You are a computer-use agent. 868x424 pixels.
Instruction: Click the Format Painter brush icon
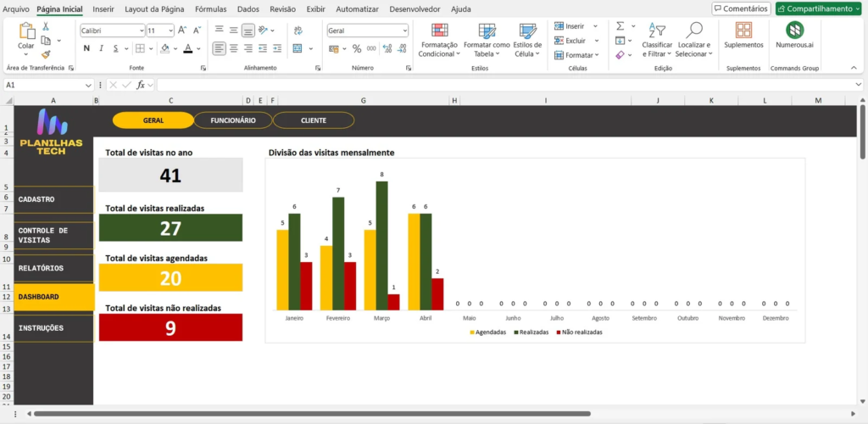[x=46, y=53]
